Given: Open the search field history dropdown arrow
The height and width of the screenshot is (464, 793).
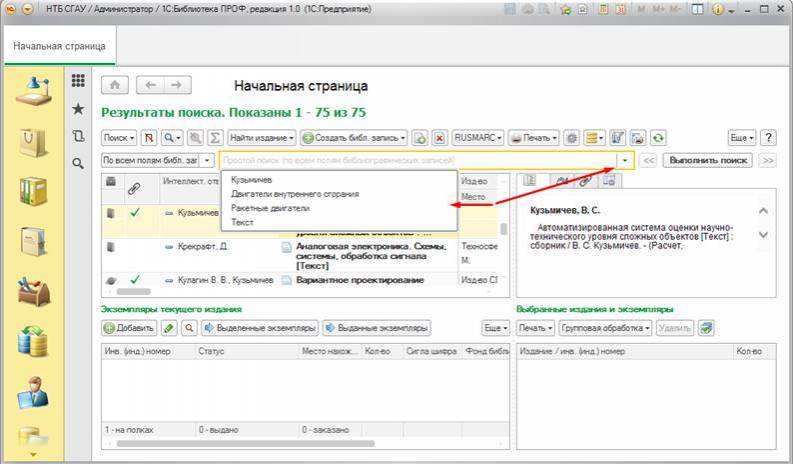Looking at the screenshot, I should [625, 160].
